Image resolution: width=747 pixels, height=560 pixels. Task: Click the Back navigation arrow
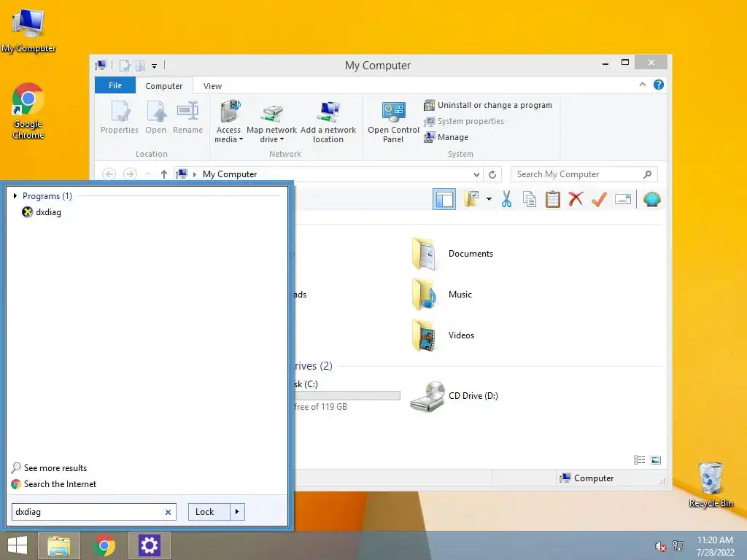point(109,174)
